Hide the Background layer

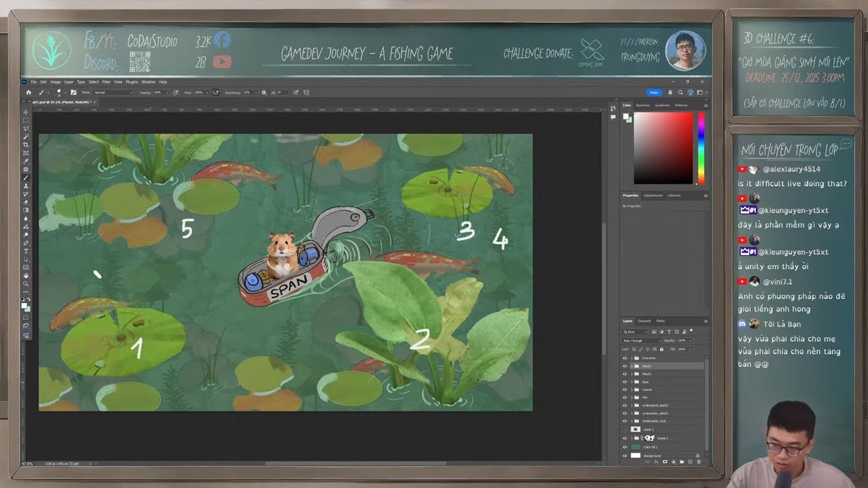click(625, 455)
